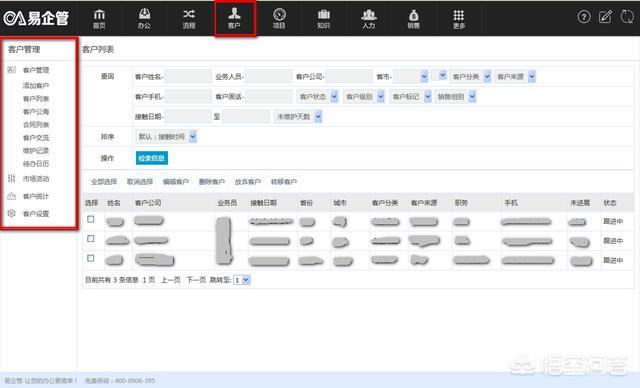The image size is (640, 388).
Task: Open the unlabeled dropdown before 客户分类
Action: pyautogui.click(x=440, y=75)
